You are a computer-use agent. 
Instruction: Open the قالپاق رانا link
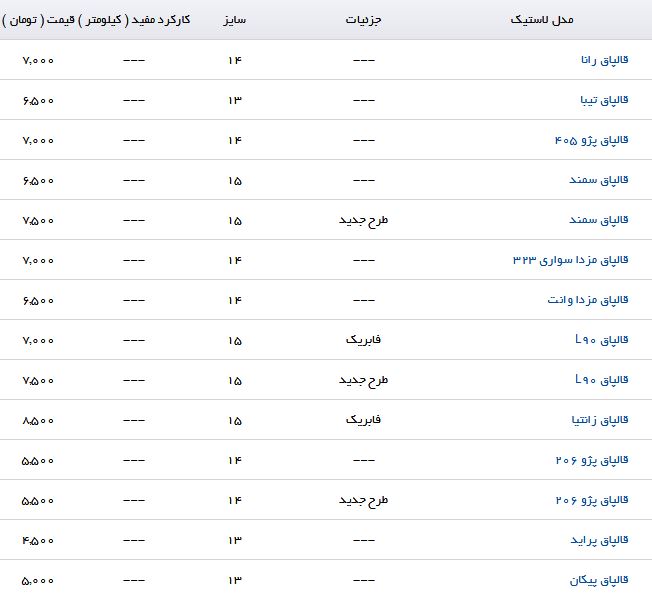coord(605,61)
